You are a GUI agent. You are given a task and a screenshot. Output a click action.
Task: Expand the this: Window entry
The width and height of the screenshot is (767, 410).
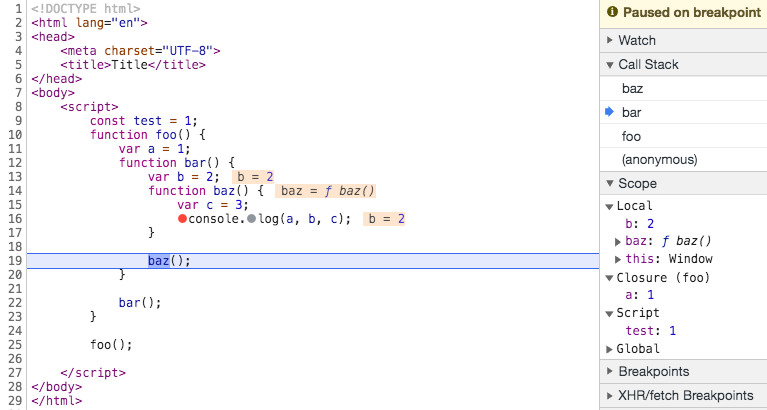618,259
